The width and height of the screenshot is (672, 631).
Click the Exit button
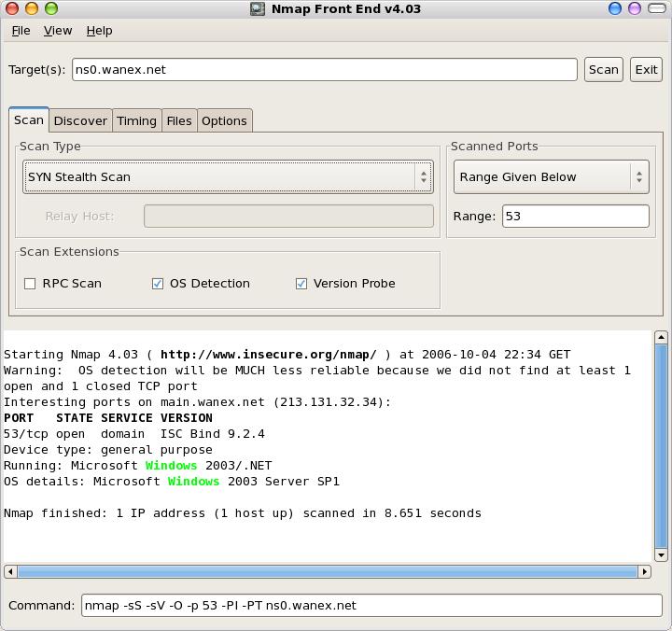[x=646, y=69]
